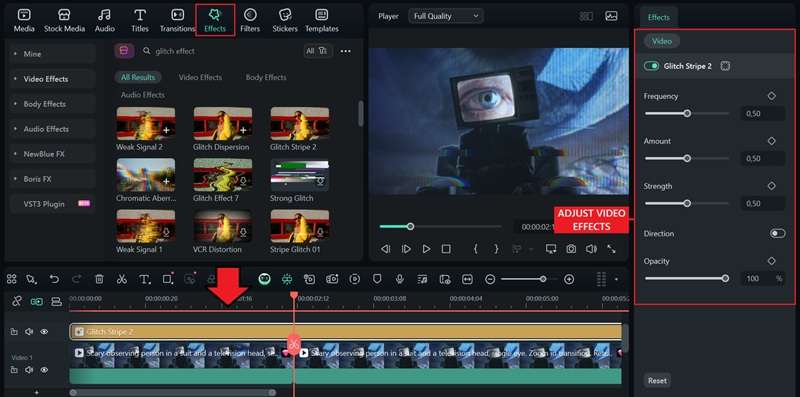The image size is (800, 397).
Task: Open the VST3 Plugin section
Action: [x=53, y=204]
